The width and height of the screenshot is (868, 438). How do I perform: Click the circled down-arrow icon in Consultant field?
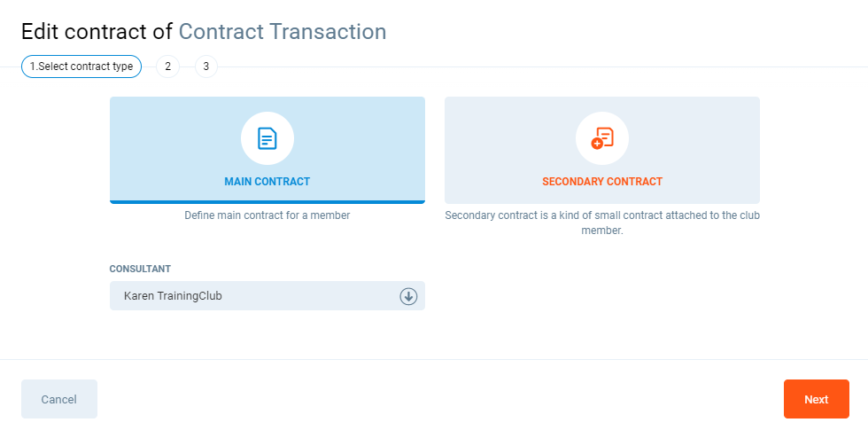[408, 296]
